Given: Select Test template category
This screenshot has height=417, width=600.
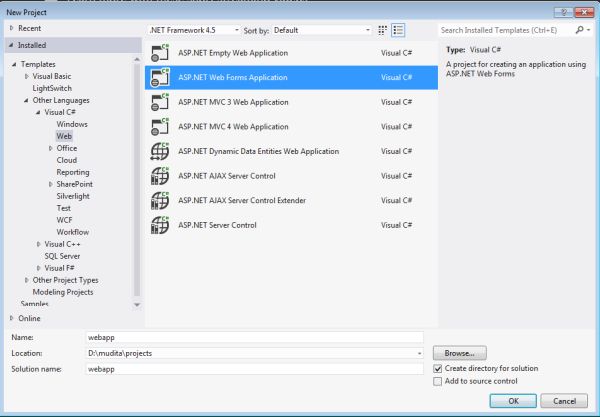Looking at the screenshot, I should click(64, 208).
